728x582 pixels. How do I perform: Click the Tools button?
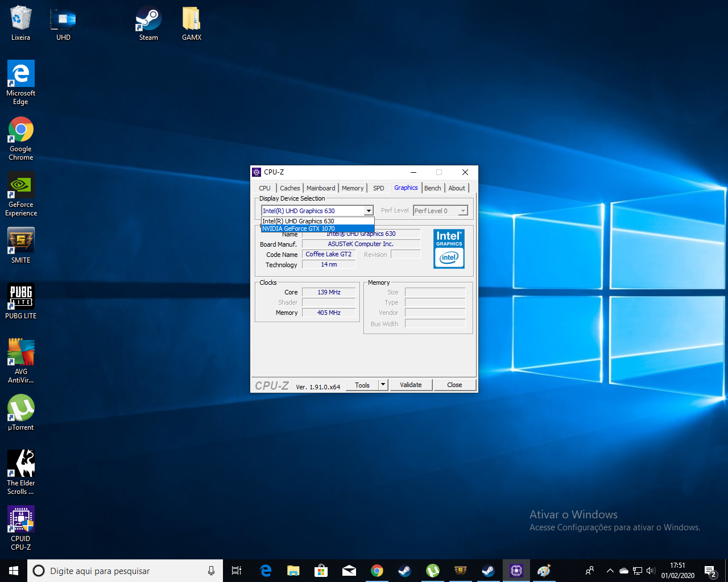[x=362, y=385]
